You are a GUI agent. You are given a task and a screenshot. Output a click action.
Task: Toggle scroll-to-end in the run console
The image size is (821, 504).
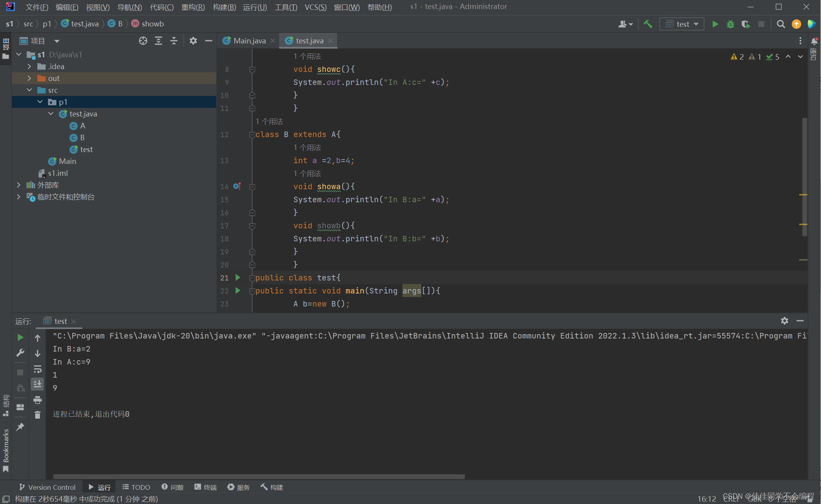click(x=38, y=384)
